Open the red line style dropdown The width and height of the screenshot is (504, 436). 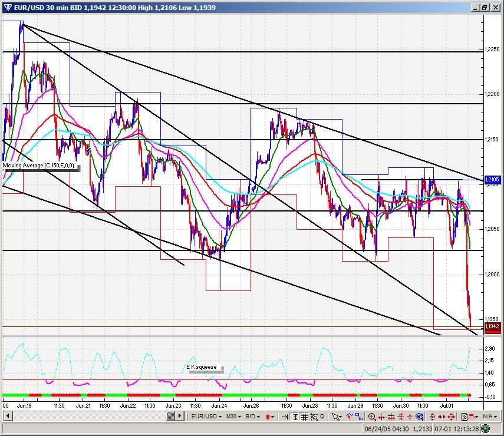(x=473, y=417)
